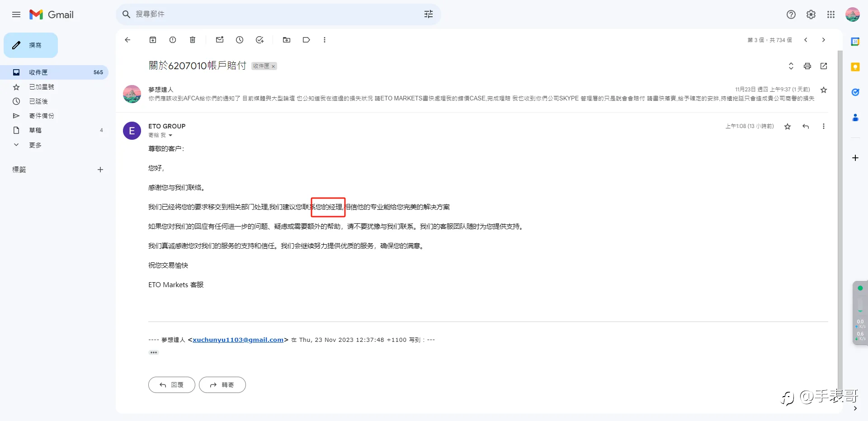Archive this conversation

pyautogui.click(x=153, y=40)
